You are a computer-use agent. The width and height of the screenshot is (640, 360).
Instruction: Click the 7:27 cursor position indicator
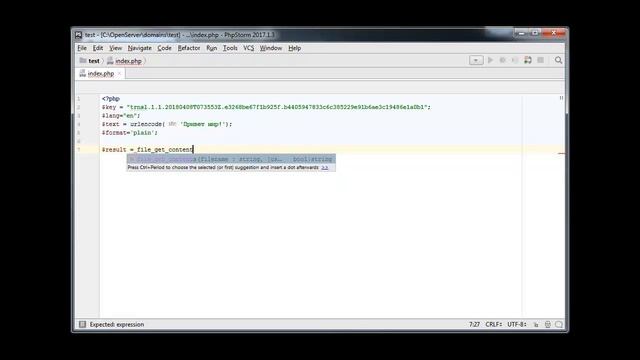(474, 324)
